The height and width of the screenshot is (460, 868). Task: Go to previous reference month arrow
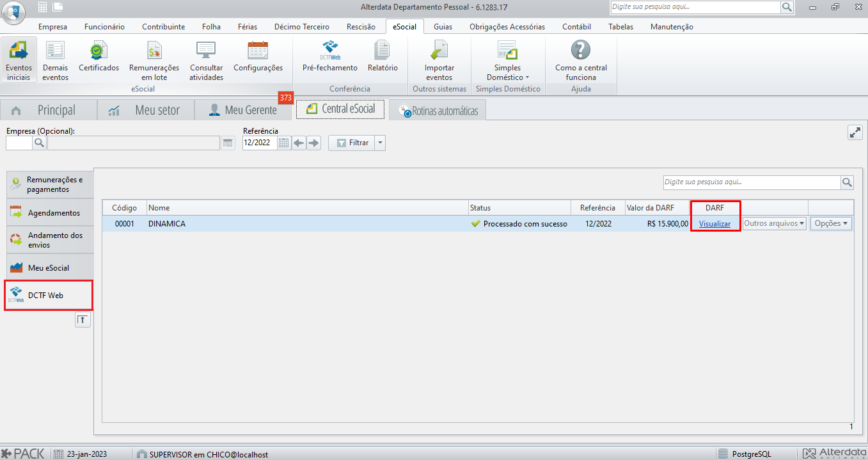299,143
